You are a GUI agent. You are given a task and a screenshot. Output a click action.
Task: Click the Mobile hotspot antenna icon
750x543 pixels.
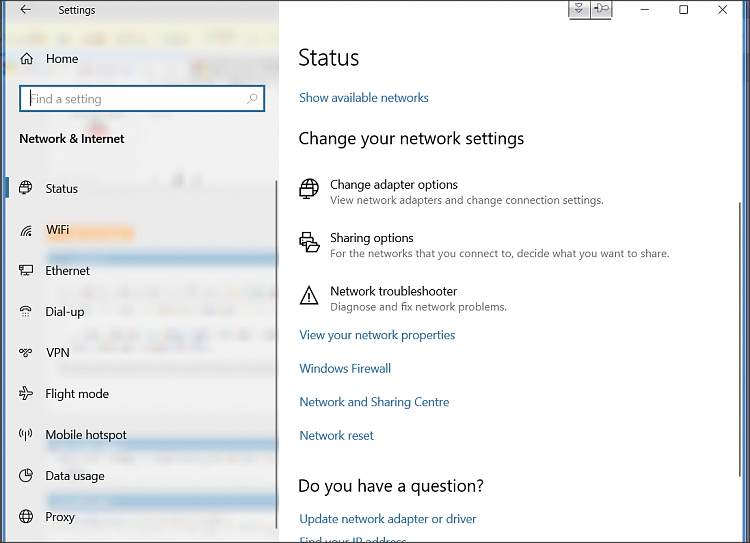click(26, 434)
